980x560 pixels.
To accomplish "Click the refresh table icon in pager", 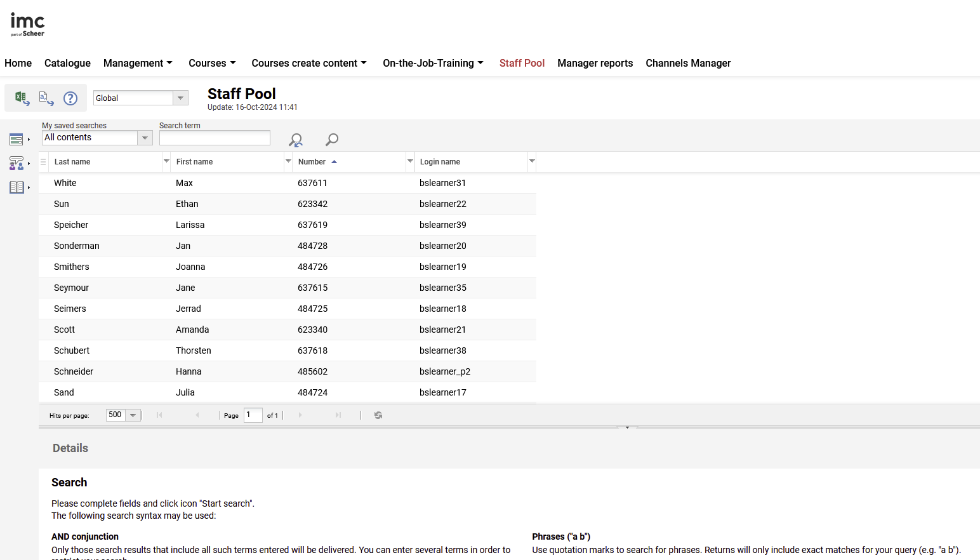I will (378, 415).
